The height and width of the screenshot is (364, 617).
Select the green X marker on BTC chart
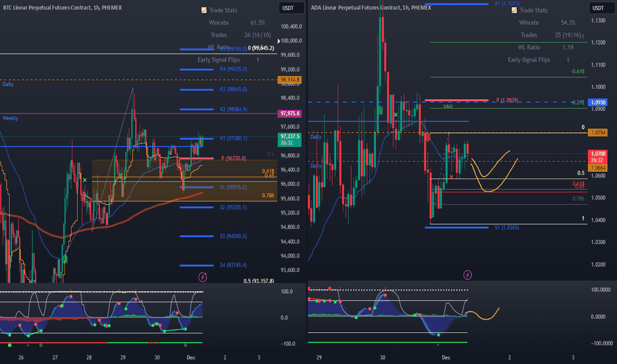(85, 180)
